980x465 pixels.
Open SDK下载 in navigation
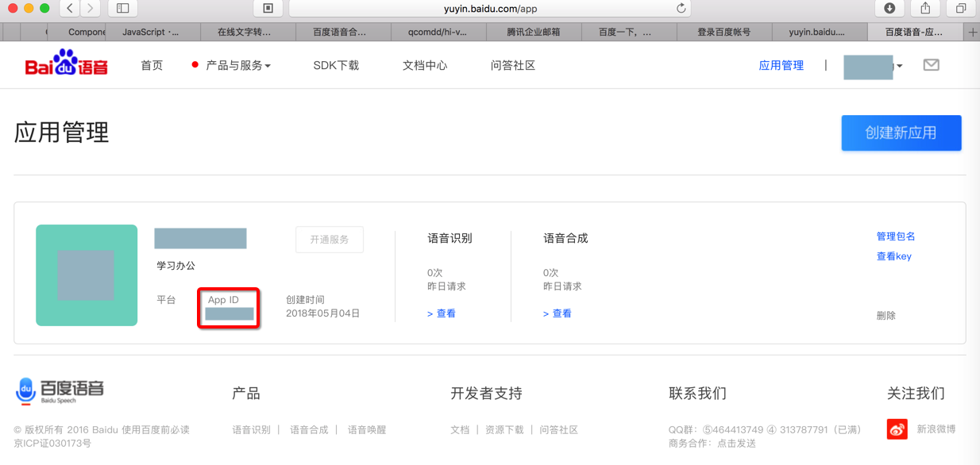pyautogui.click(x=336, y=65)
